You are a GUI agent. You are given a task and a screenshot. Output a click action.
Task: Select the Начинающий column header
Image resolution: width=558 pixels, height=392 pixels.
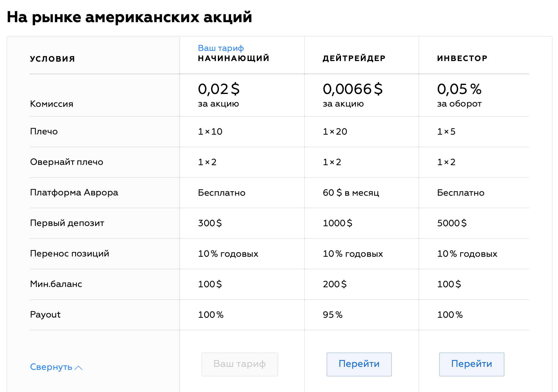click(x=233, y=58)
